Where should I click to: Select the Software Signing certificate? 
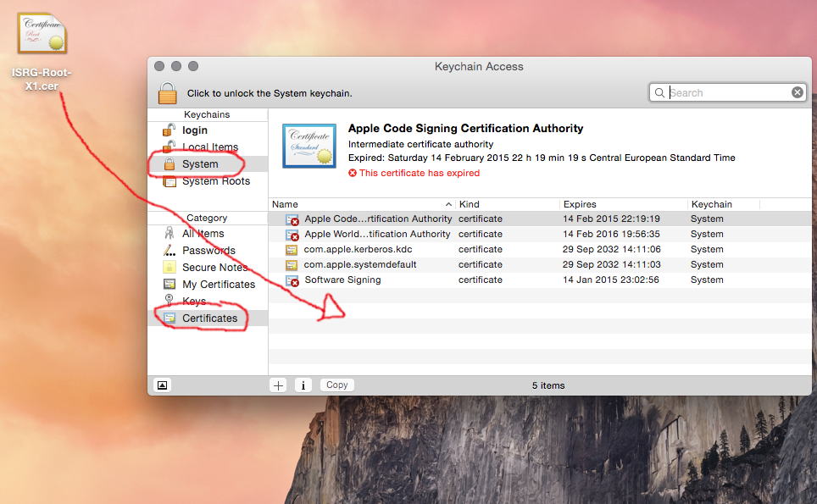coord(540,280)
